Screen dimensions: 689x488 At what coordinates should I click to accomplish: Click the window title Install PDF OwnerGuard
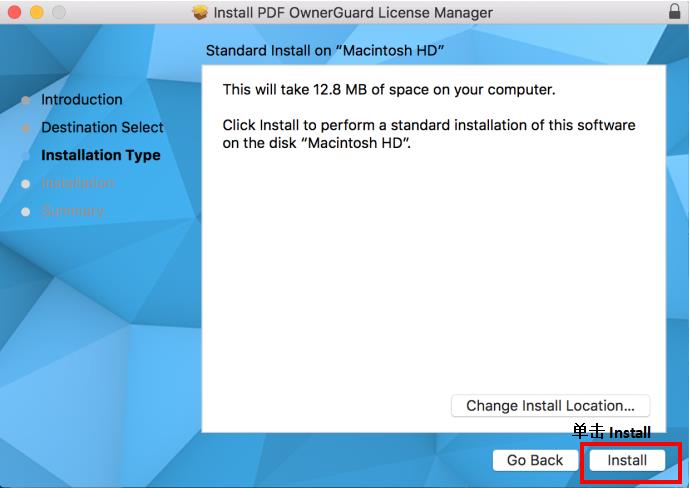(x=353, y=12)
